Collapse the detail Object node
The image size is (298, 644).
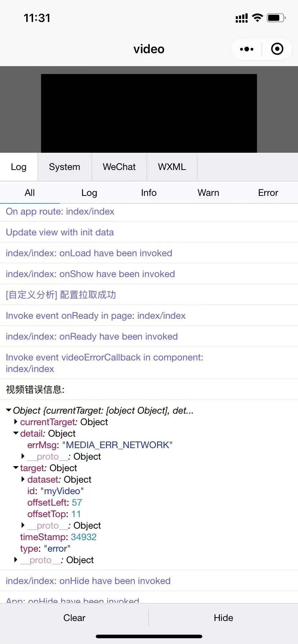click(x=16, y=433)
